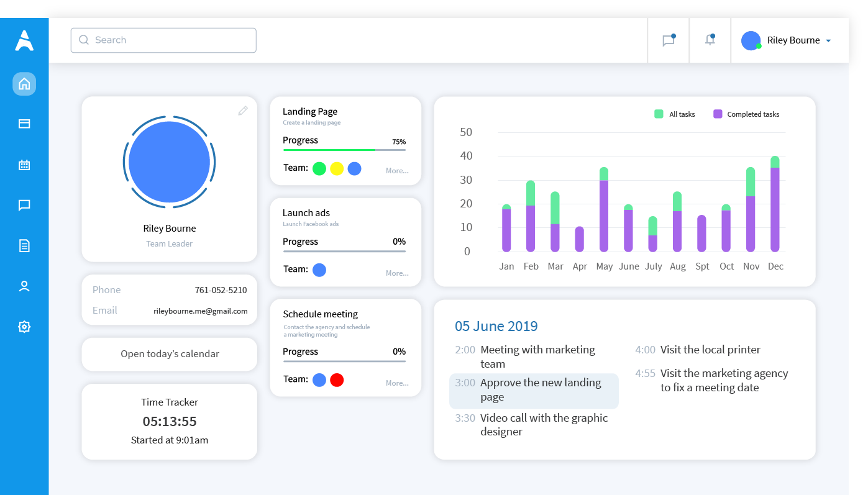Click the Schedule meeting progress bar
This screenshot has width=868, height=495.
[344, 361]
